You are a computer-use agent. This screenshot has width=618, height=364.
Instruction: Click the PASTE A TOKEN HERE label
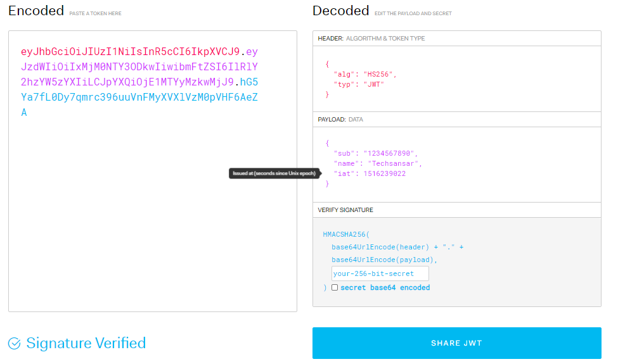95,13
